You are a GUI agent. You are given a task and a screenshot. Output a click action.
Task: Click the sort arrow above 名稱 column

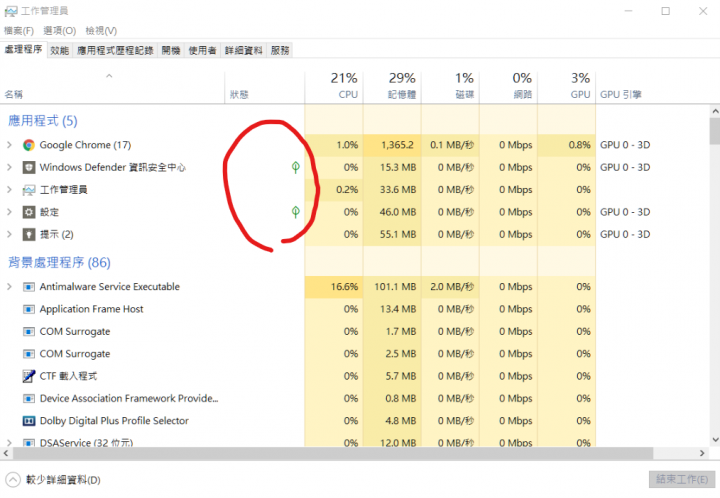click(x=109, y=76)
